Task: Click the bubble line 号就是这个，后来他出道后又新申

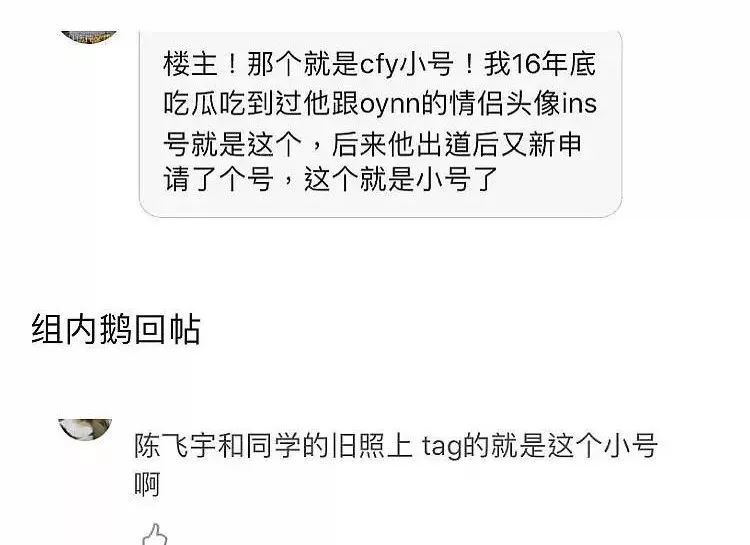Action: pos(372,144)
